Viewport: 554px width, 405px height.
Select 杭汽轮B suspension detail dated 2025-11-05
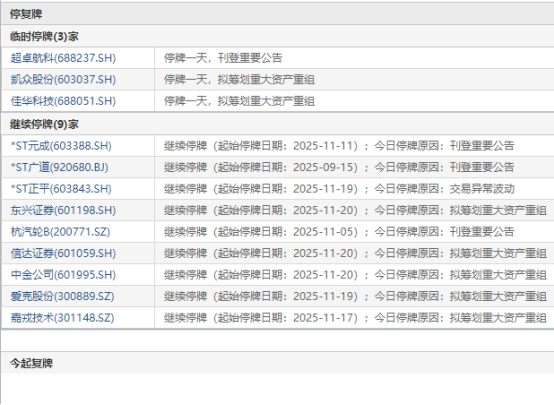click(339, 232)
